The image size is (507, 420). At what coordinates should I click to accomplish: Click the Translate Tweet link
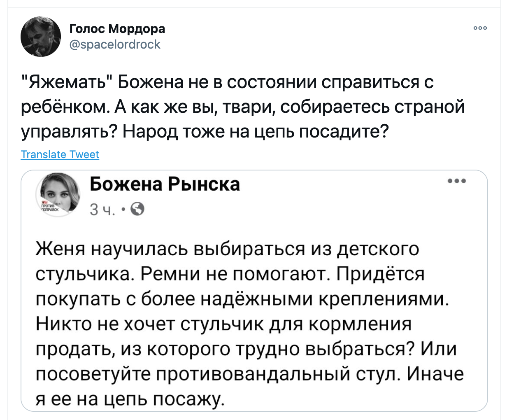point(60,154)
